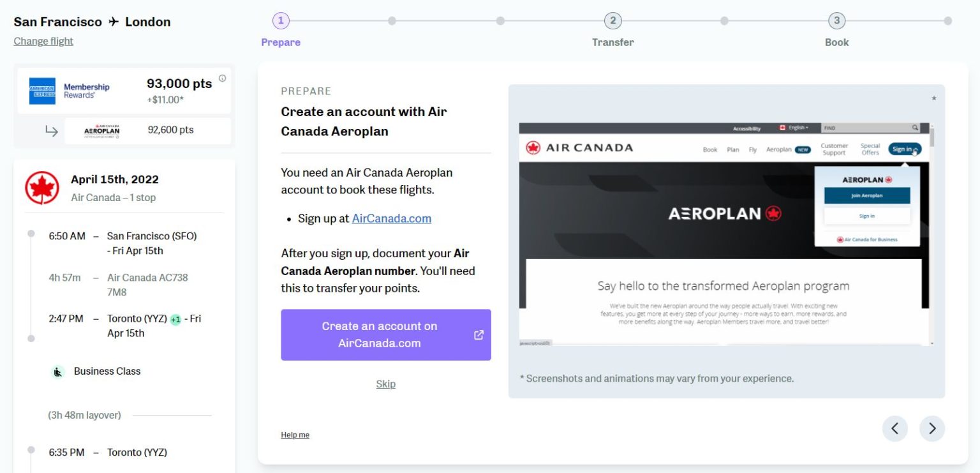Click the external link icon on purple button
The image size is (980, 473).
pos(479,335)
